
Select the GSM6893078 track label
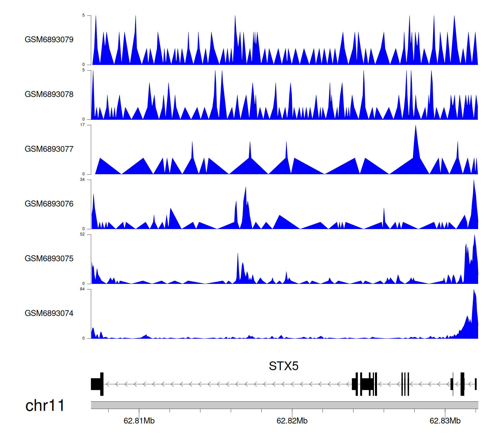pyautogui.click(x=49, y=95)
